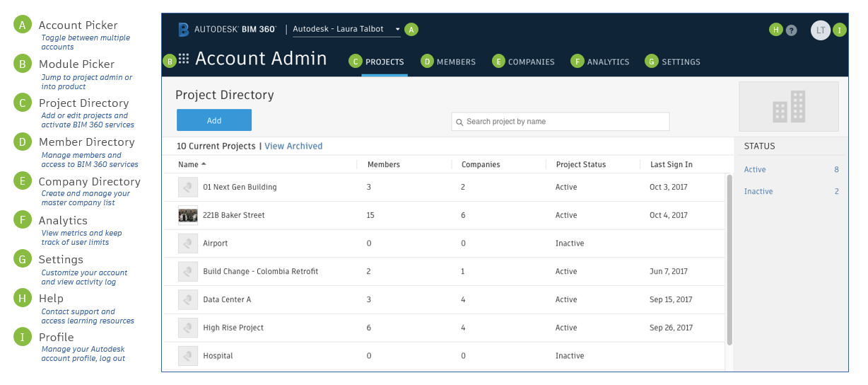Click the Project Directory heading
Image resolution: width=868 pixels, height=385 pixels.
coord(225,95)
